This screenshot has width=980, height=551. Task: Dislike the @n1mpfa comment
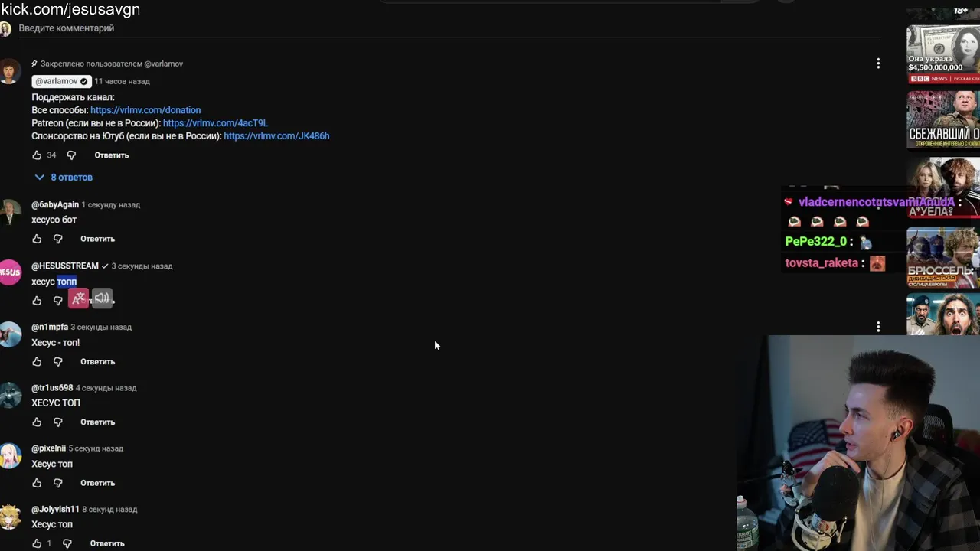click(57, 361)
